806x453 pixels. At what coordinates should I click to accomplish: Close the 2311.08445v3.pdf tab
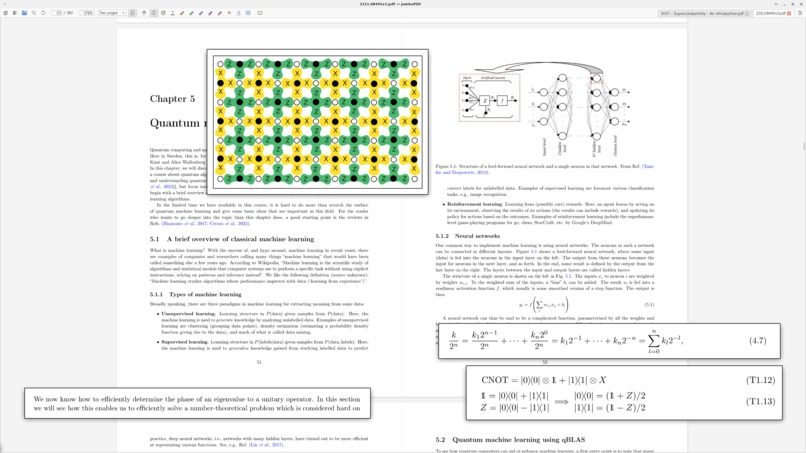(789, 13)
